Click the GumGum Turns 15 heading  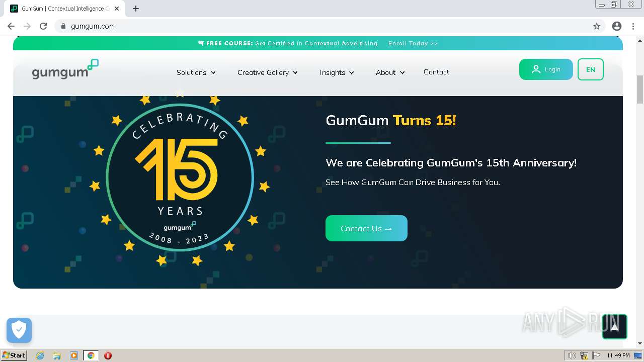point(391,120)
